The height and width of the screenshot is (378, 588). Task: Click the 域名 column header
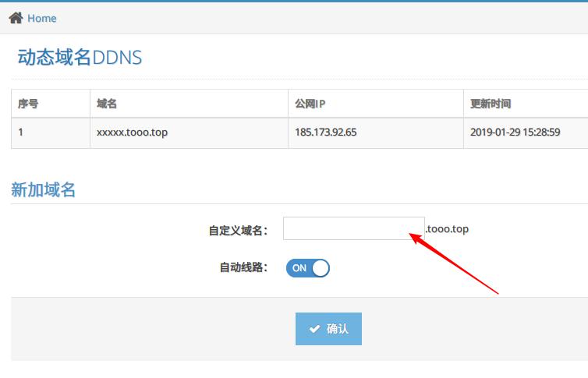(107, 104)
